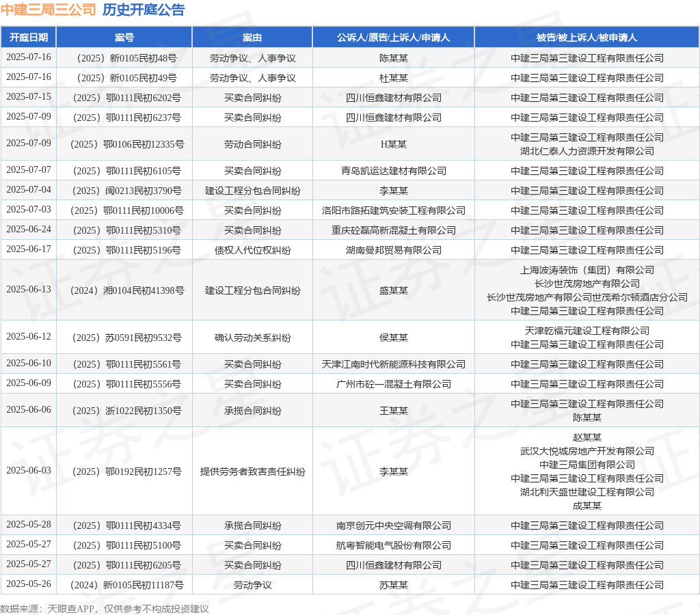Select case number (2025)鄂0111民初5196号
Screen dimensions: 700x615
(126, 250)
